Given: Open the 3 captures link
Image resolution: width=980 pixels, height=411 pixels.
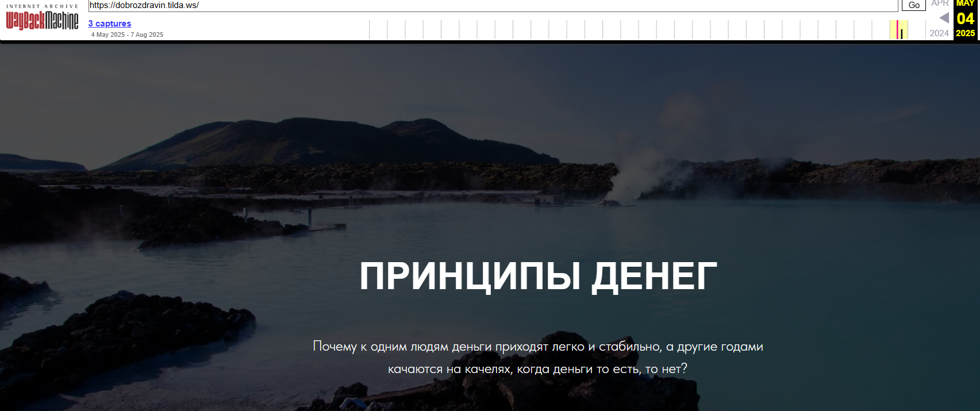Looking at the screenshot, I should tap(110, 24).
